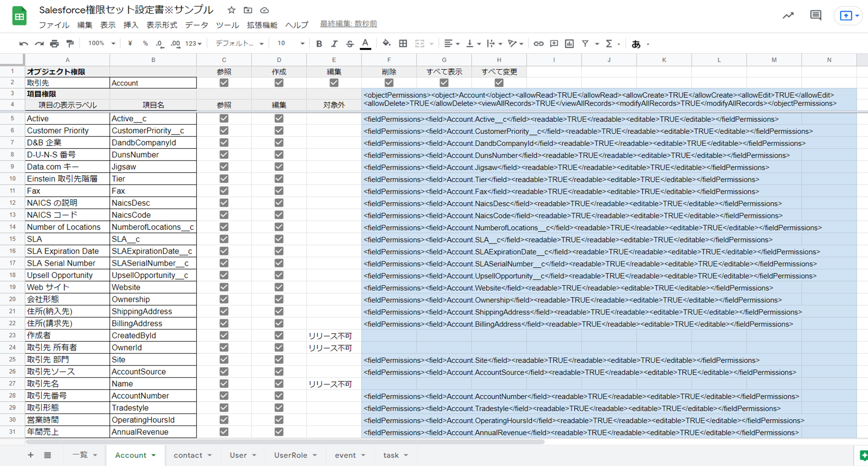Expand the Account sheet tab menu arrow

pos(154,455)
